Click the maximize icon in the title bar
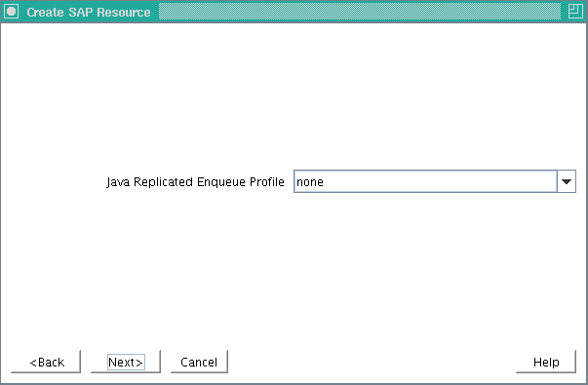This screenshot has width=588, height=385. point(575,12)
